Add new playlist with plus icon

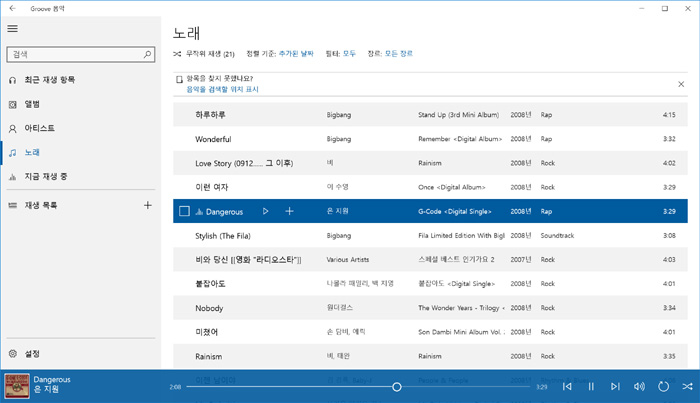[148, 205]
